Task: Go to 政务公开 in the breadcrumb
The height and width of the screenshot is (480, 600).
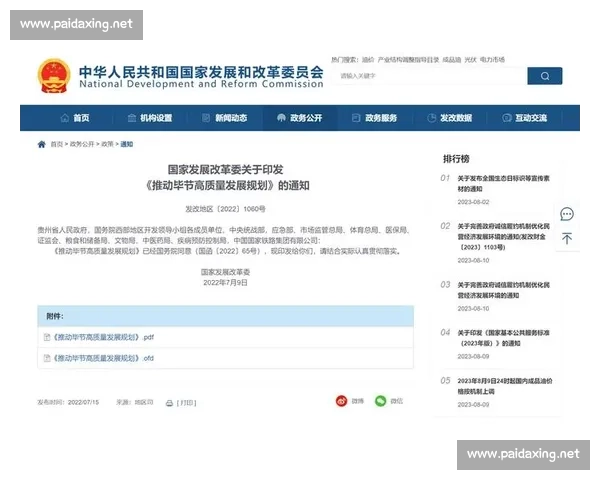Action: coord(82,144)
